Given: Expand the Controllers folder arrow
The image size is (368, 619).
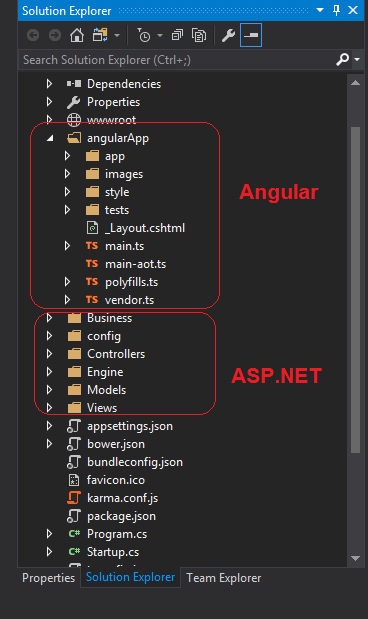Looking at the screenshot, I should (x=49, y=354).
